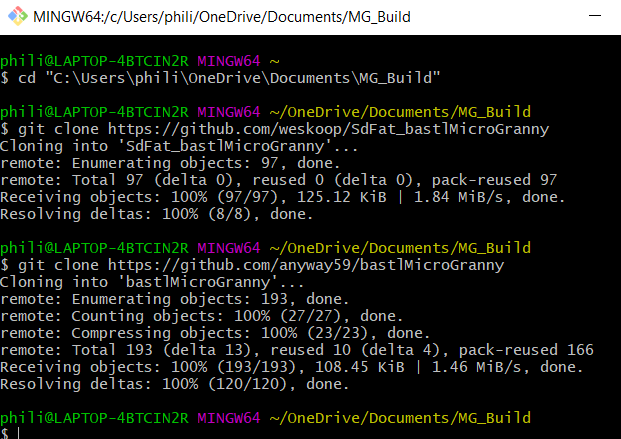Screen dimensions: 621x439
Task: Click the first green phili@LAPTOP-4BTCIN2R prompt
Action: click(94, 59)
